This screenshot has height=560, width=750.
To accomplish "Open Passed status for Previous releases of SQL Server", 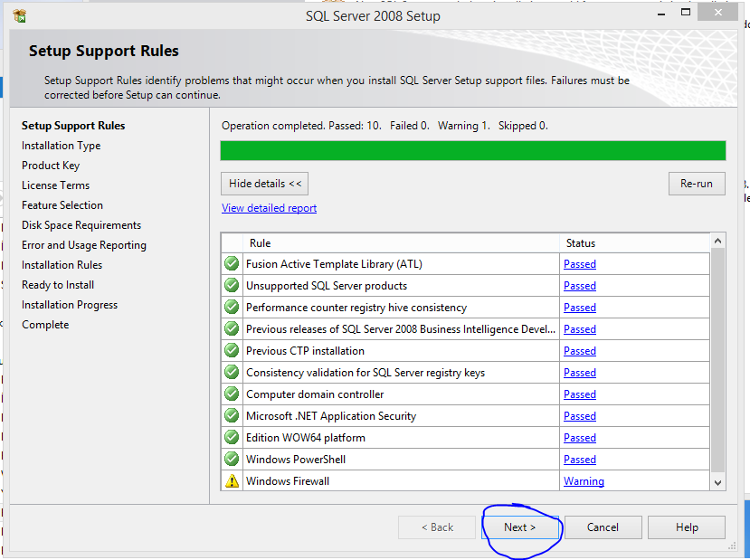I will [580, 329].
